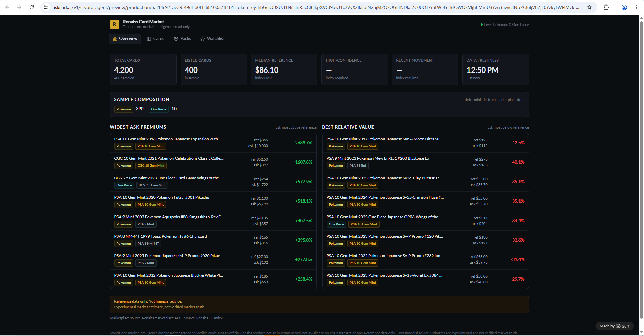Open the Sv-P Promo #120 Pikachu row
This screenshot has width=644, height=336.
tap(426, 240)
